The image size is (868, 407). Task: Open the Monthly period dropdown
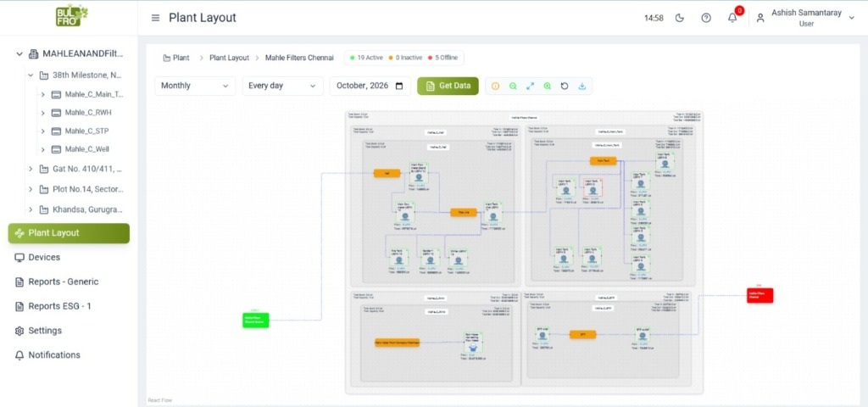(195, 86)
